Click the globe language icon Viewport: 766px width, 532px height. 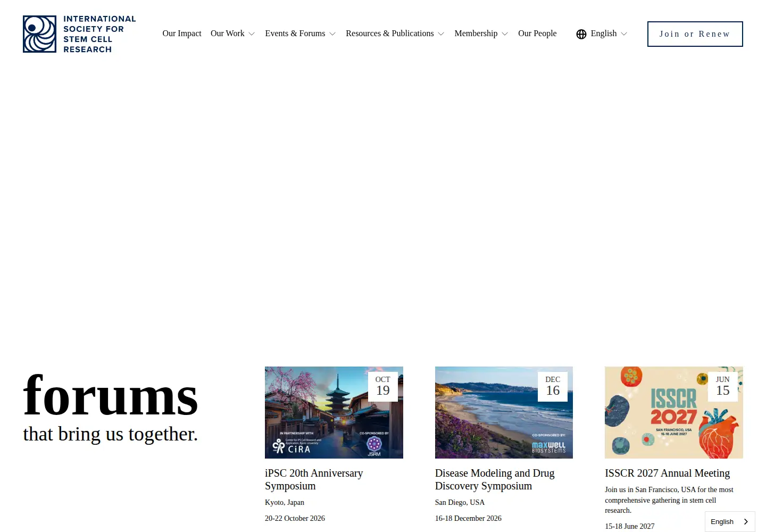coord(581,34)
